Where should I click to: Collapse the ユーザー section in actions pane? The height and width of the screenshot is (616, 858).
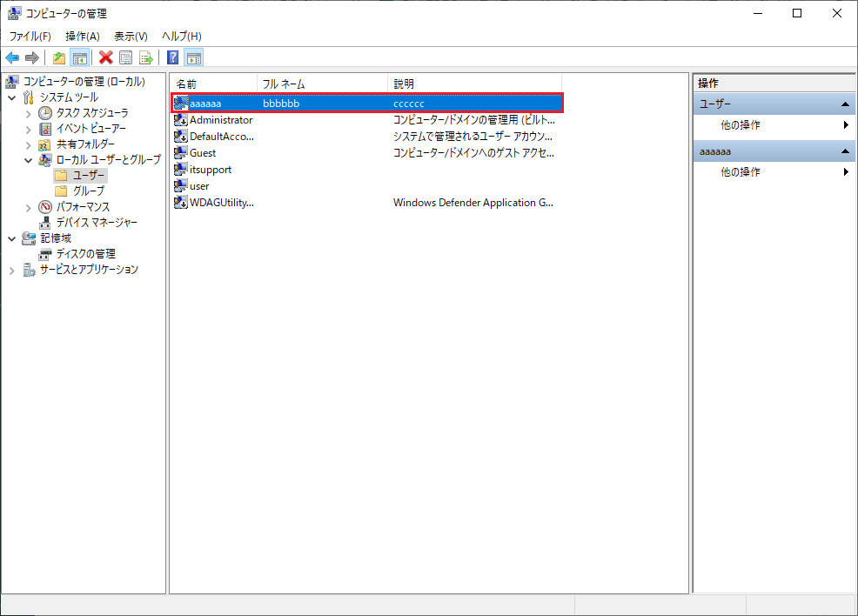(845, 104)
